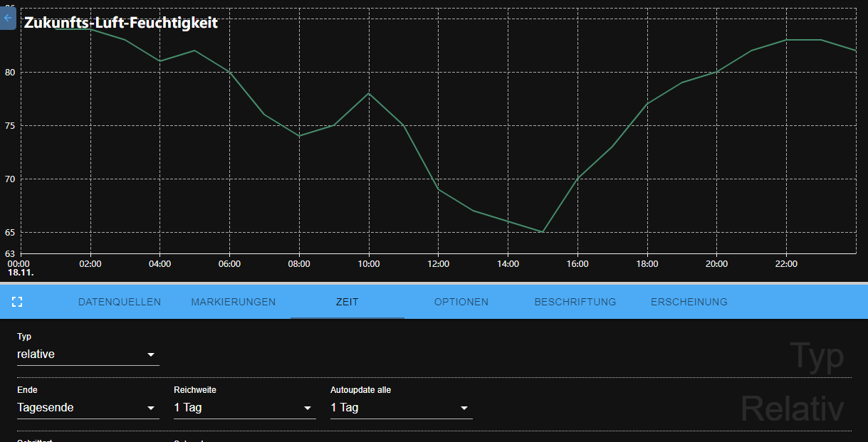Screen dimensions: 868x442
Task: Switch to the DATENQUELLEN tab
Action: click(x=120, y=302)
